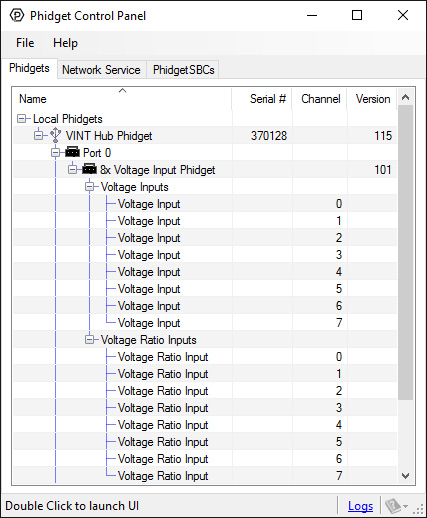
Task: Sort the list by the Name column header
Action: [122, 99]
